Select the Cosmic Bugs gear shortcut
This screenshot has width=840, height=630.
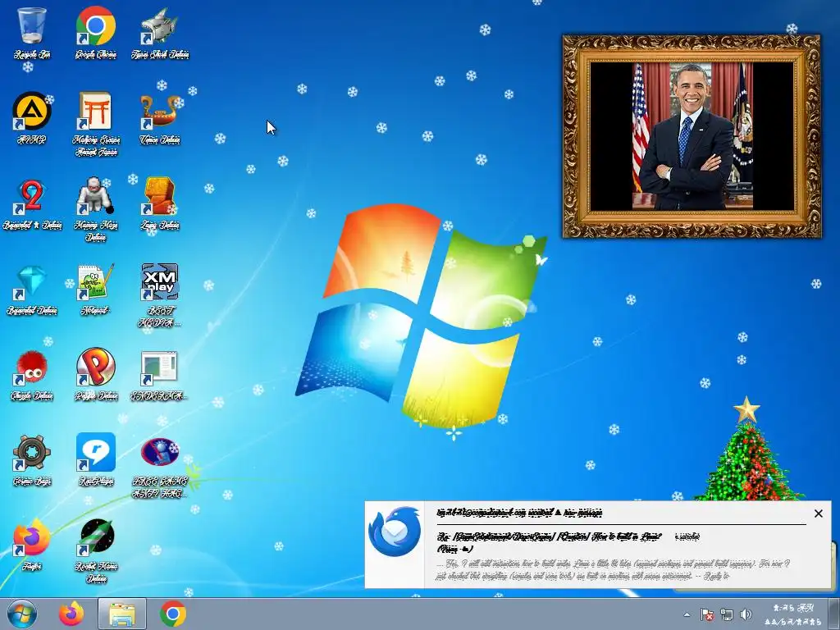(32, 461)
